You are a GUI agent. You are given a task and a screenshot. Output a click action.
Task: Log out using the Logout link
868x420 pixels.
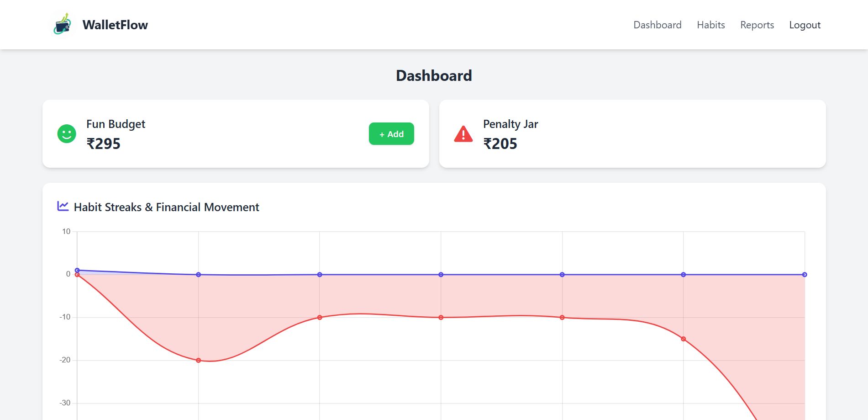click(x=805, y=25)
